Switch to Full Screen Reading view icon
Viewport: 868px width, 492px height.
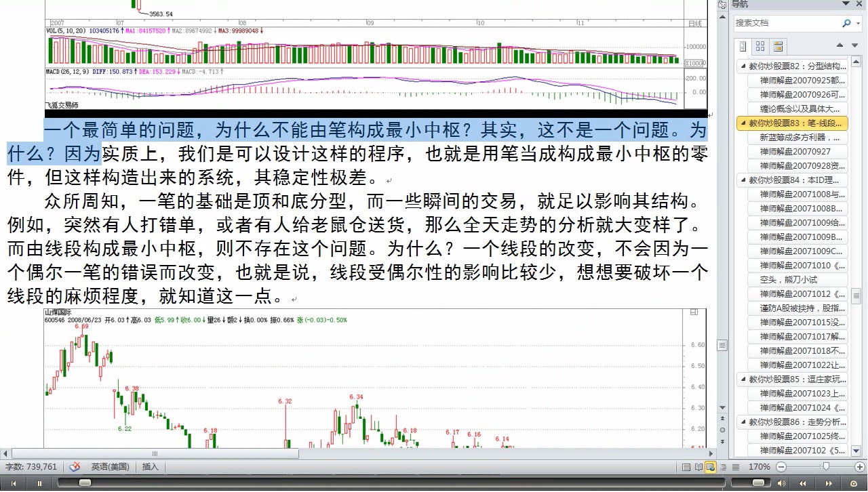click(x=698, y=467)
